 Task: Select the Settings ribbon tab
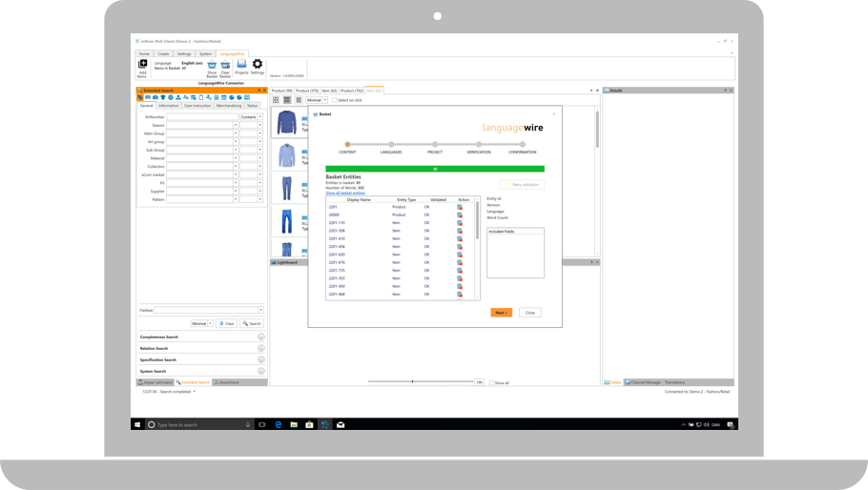[x=184, y=53]
